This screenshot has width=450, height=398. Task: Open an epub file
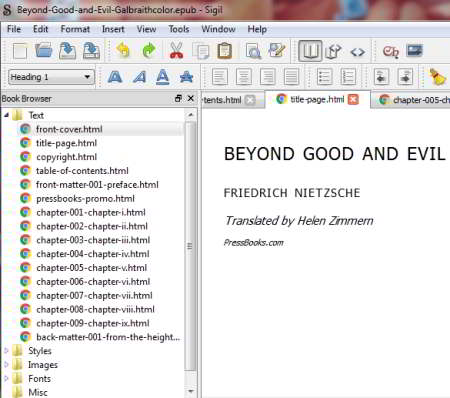click(x=43, y=51)
